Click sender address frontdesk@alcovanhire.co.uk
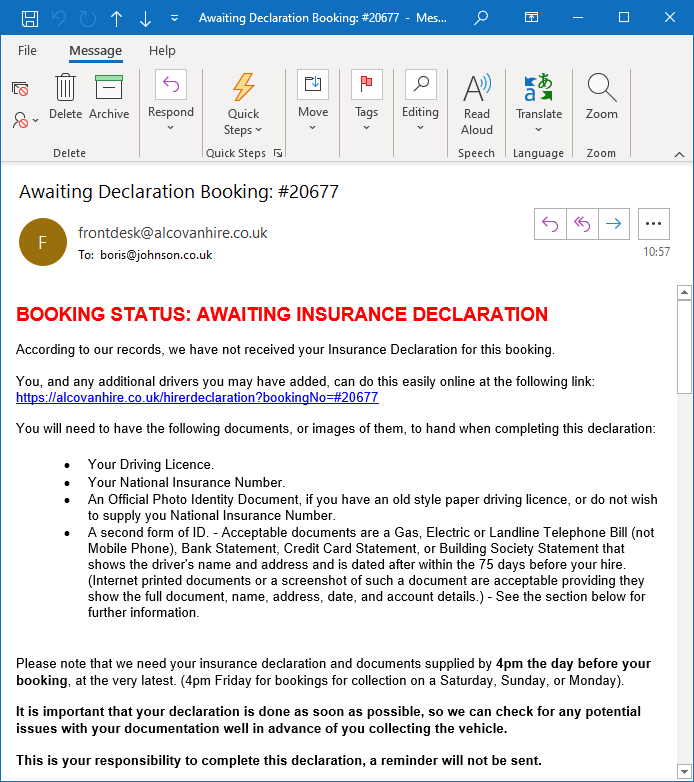Screen dimensions: 694x782 point(173,233)
